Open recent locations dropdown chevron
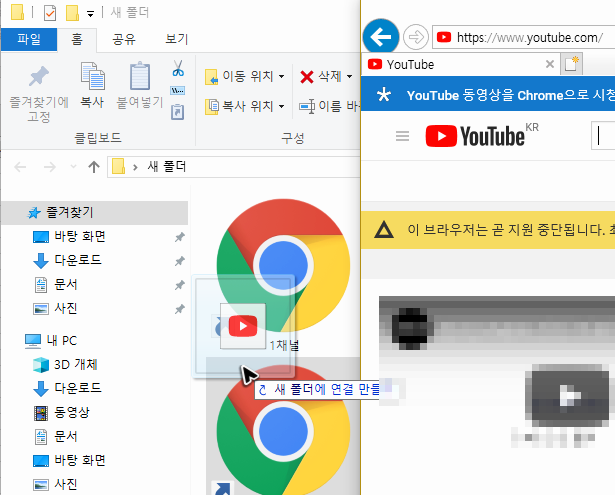615x495 pixels. (73, 167)
